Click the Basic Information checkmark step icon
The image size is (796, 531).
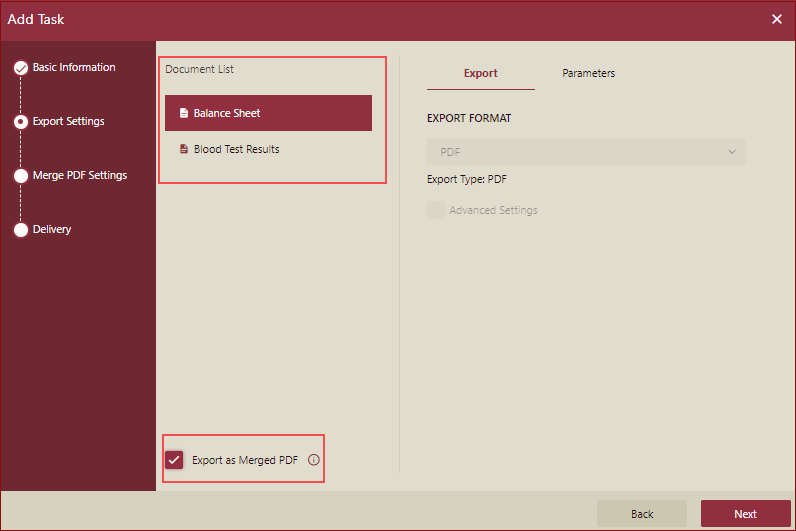[x=20, y=68]
